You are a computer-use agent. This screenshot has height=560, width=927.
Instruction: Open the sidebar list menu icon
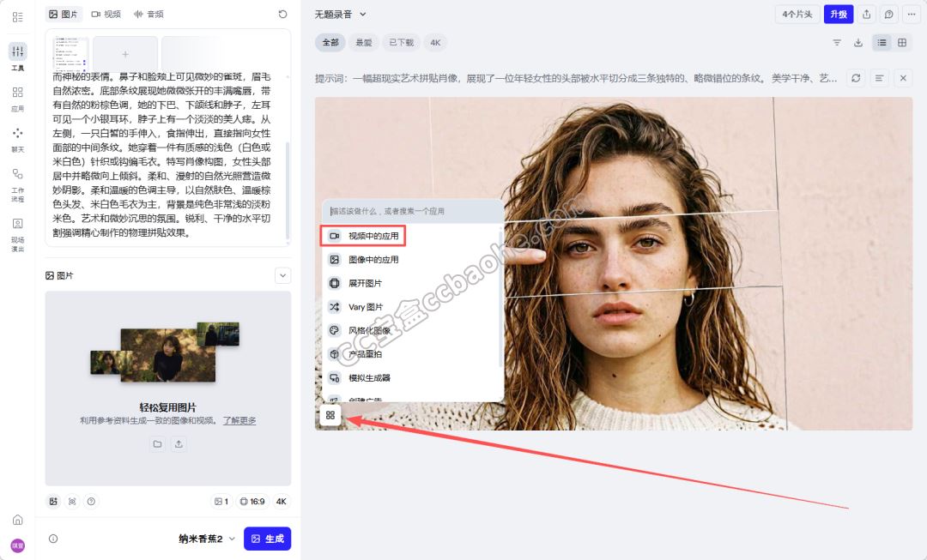tap(18, 16)
